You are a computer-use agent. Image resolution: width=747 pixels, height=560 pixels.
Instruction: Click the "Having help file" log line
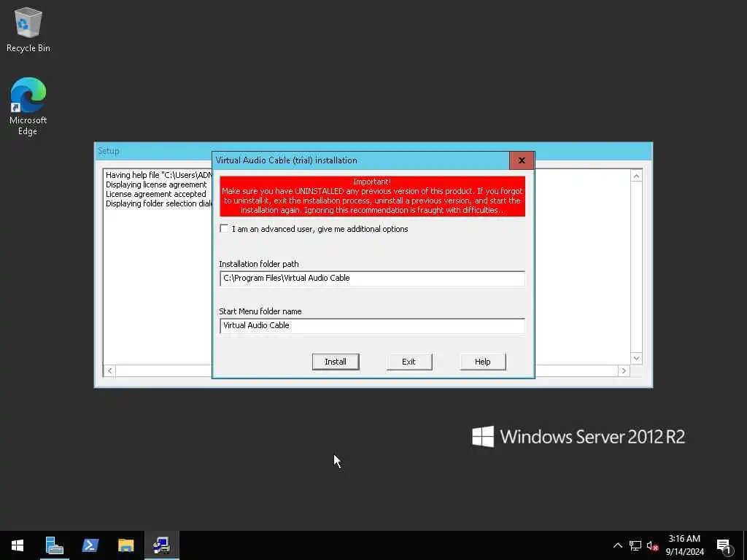(158, 175)
